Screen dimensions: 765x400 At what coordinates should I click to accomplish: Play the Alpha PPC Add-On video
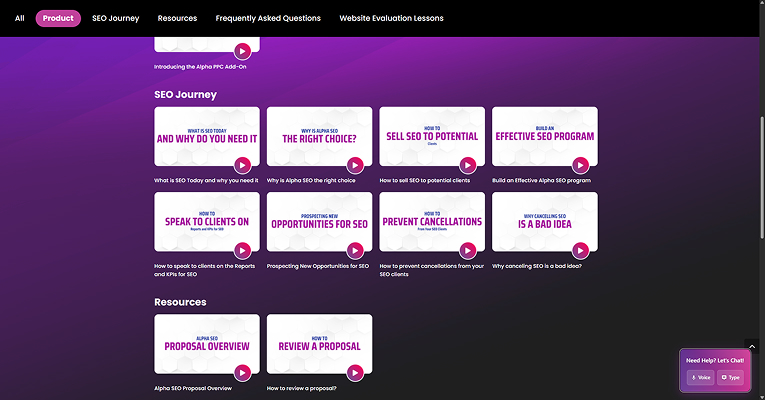(x=242, y=51)
